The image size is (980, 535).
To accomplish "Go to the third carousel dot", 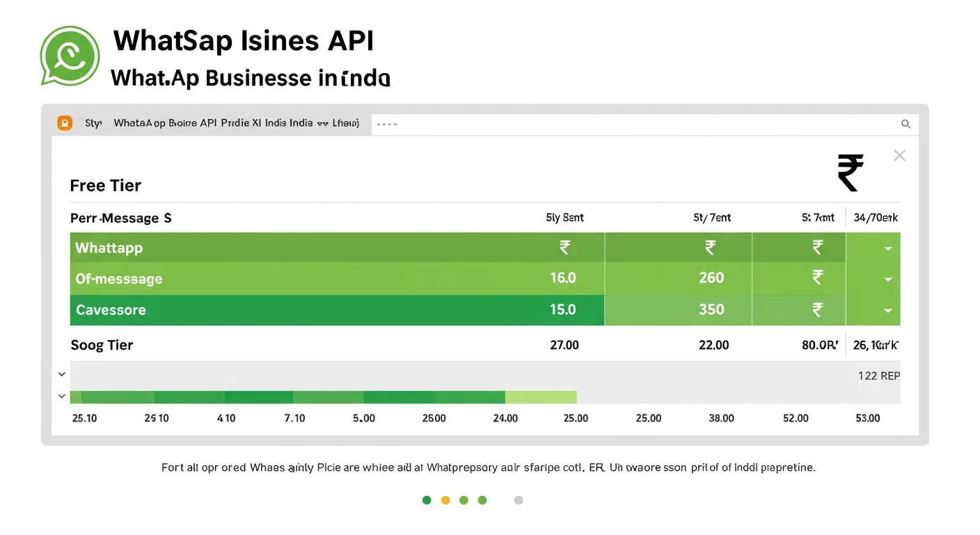I will point(464,500).
